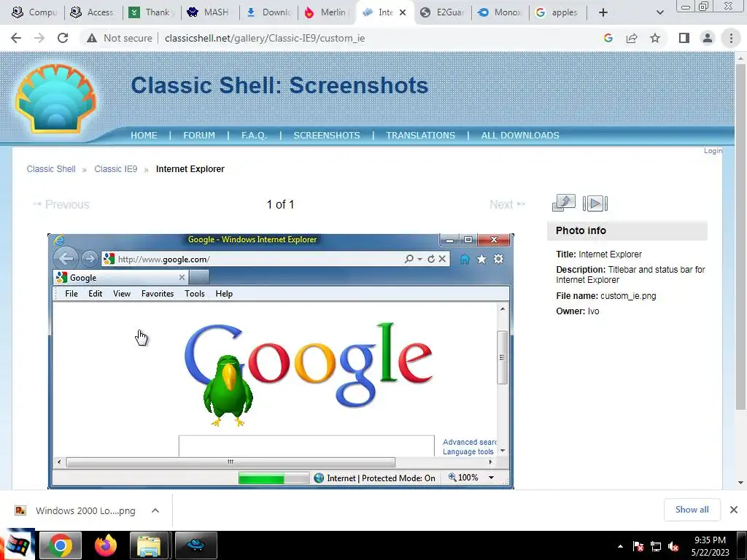Open Chrome's three-dot menu
Viewport: 747px width, 560px height.
[x=731, y=38]
